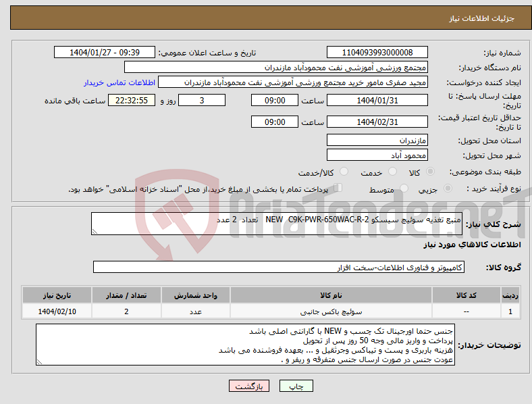Click the شماره نیاز label

pos(502,53)
